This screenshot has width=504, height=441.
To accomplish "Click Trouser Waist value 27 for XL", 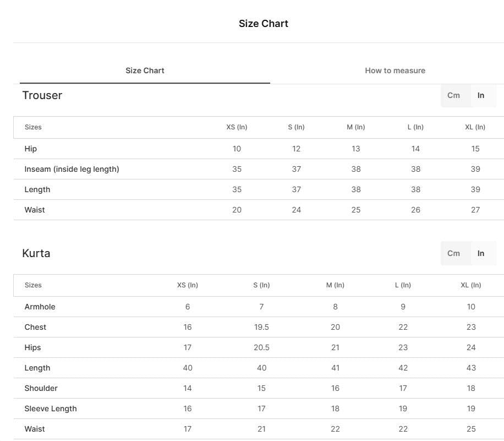I will coord(475,210).
